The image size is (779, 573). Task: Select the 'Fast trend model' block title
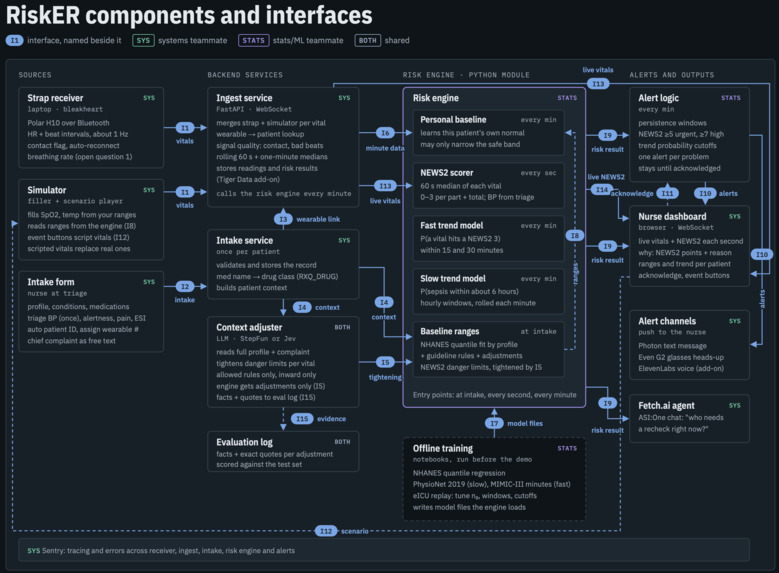tap(452, 225)
